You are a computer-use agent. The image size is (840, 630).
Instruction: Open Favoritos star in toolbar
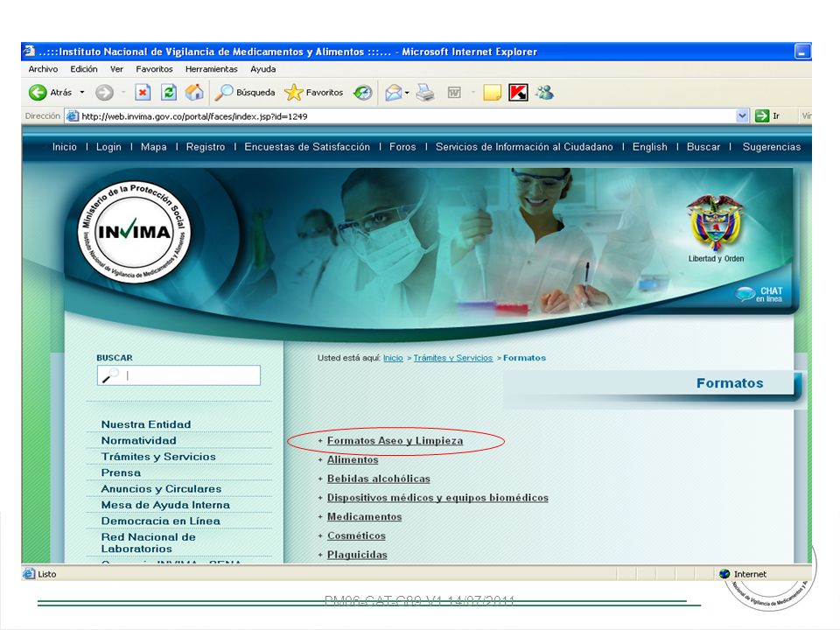point(314,93)
